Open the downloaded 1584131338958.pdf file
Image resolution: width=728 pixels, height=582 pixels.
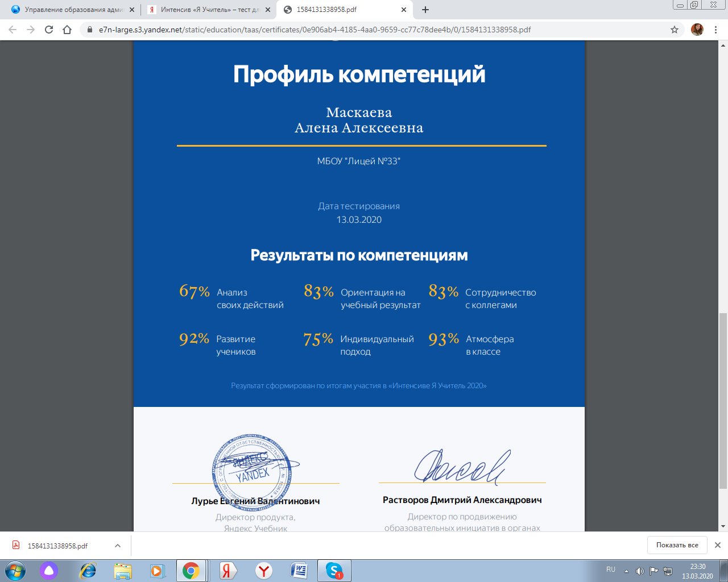[x=57, y=546]
